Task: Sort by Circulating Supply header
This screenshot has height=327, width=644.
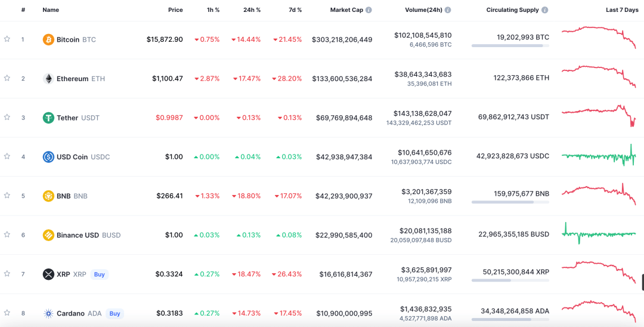Action: (512, 10)
